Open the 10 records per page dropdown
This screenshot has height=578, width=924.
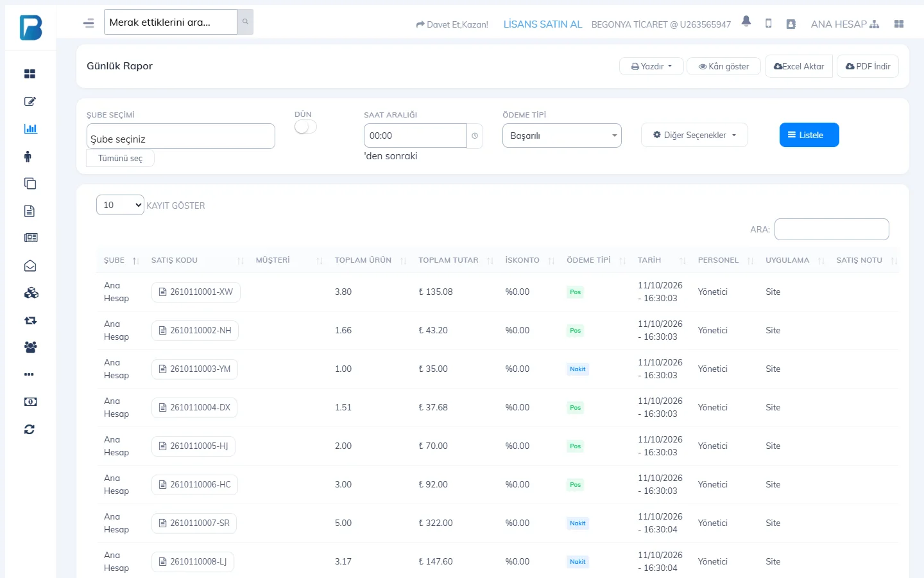coord(120,205)
